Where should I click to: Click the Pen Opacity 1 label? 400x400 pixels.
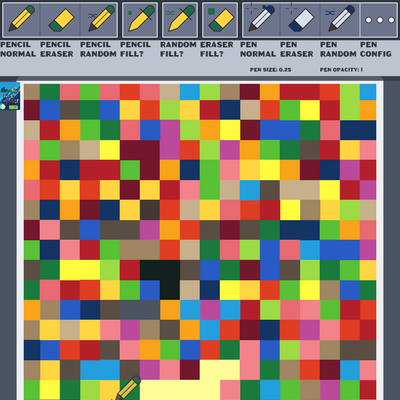[x=341, y=70]
